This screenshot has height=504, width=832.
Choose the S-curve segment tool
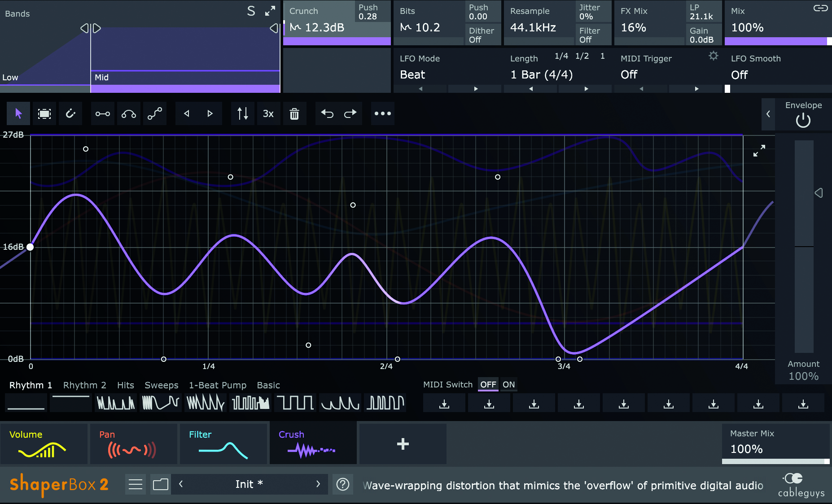[155, 113]
